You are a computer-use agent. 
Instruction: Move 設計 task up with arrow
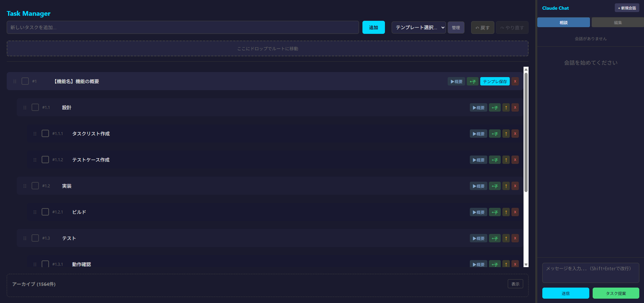(x=506, y=108)
